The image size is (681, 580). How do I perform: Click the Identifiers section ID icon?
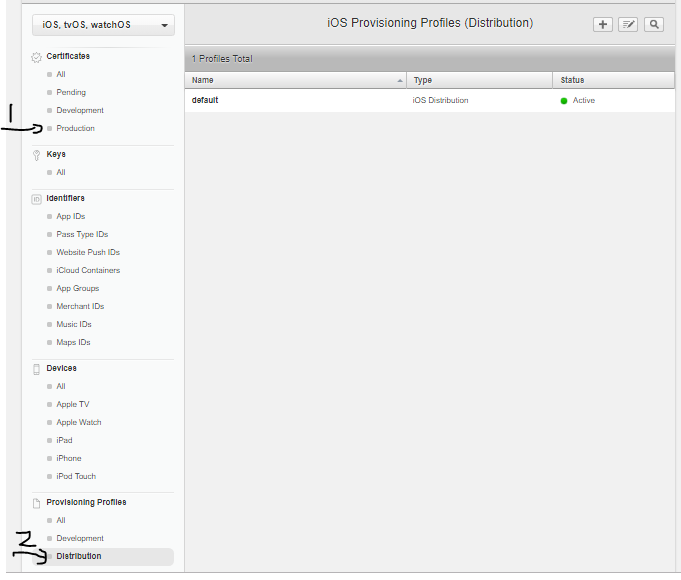pyautogui.click(x=37, y=199)
